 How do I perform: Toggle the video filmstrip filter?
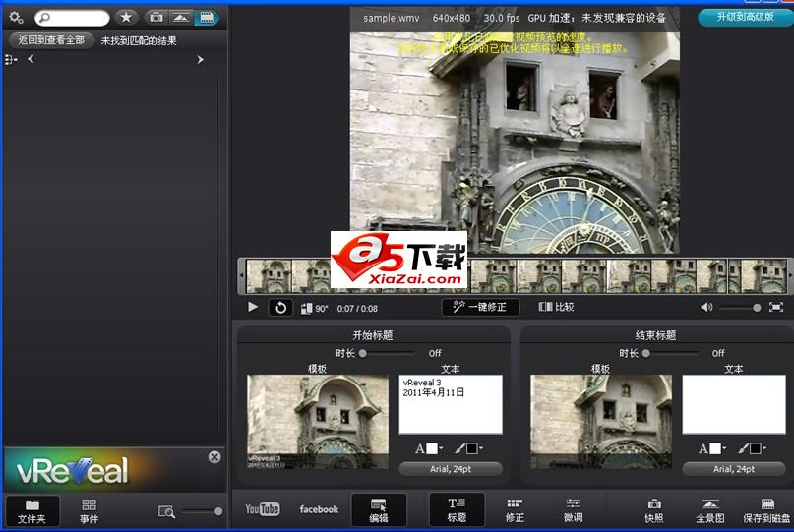(206, 18)
